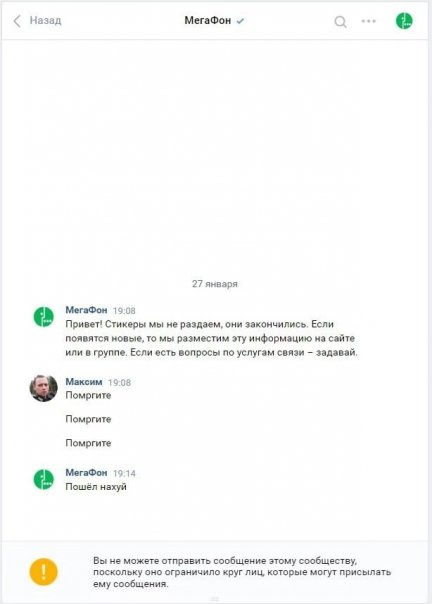This screenshot has width=432, height=604.
Task: Select the first Помргите message
Action: click(x=88, y=396)
